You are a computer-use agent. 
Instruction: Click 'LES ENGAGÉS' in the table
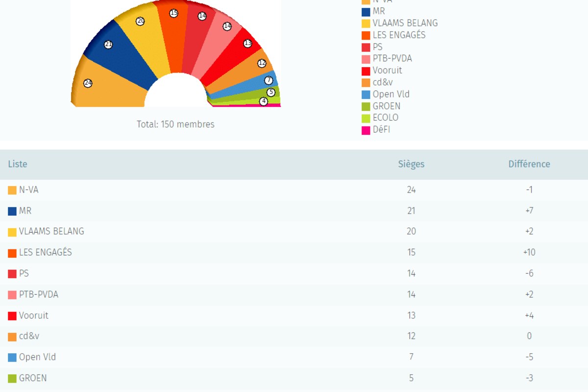pos(46,252)
